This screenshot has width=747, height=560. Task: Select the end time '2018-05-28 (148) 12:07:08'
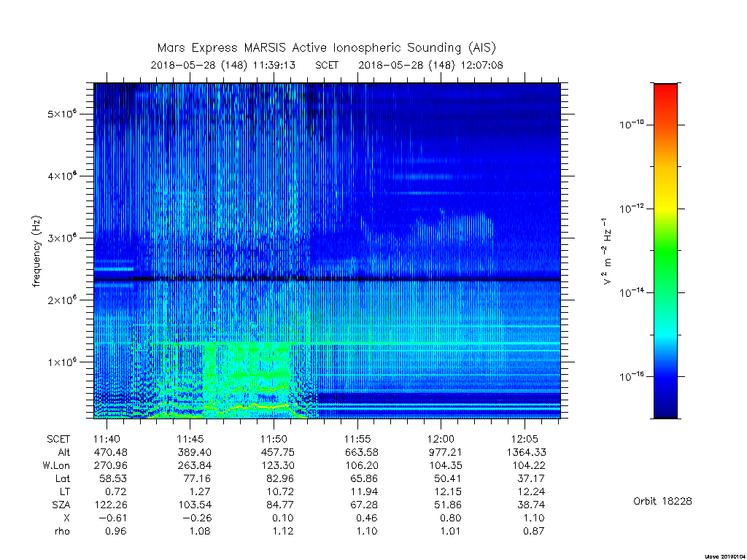tap(430, 65)
